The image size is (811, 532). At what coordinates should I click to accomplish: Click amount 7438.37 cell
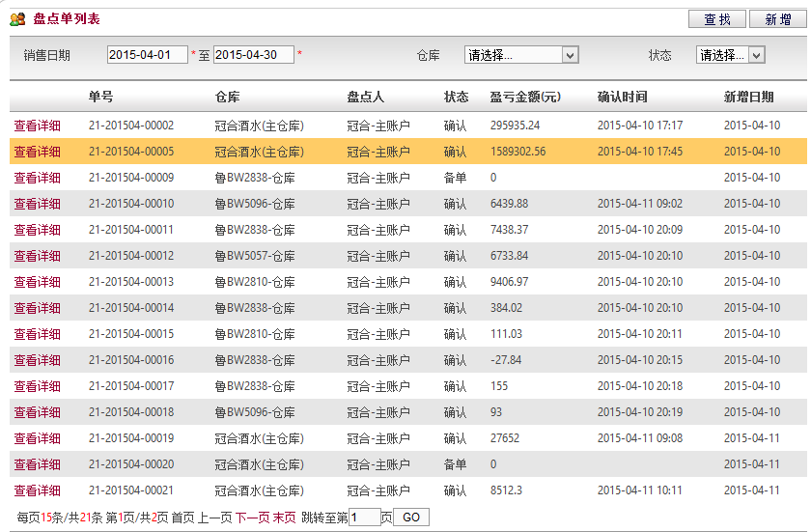[510, 230]
